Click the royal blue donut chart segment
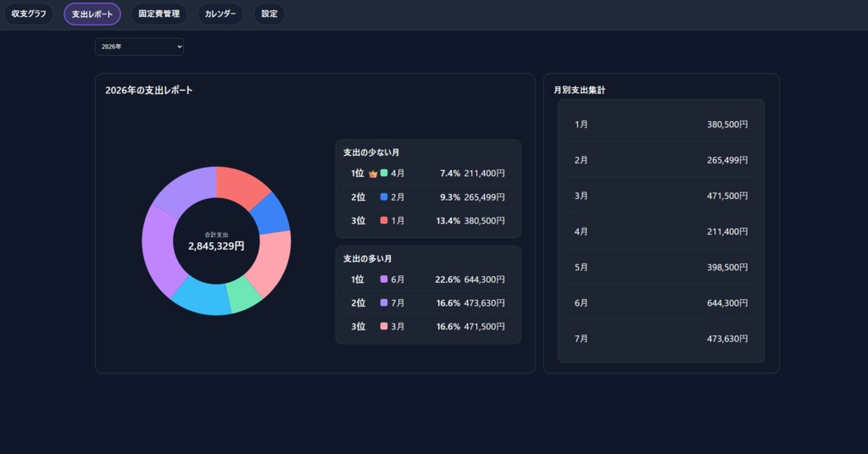Screen dimensions: 868x454 [x=271, y=213]
